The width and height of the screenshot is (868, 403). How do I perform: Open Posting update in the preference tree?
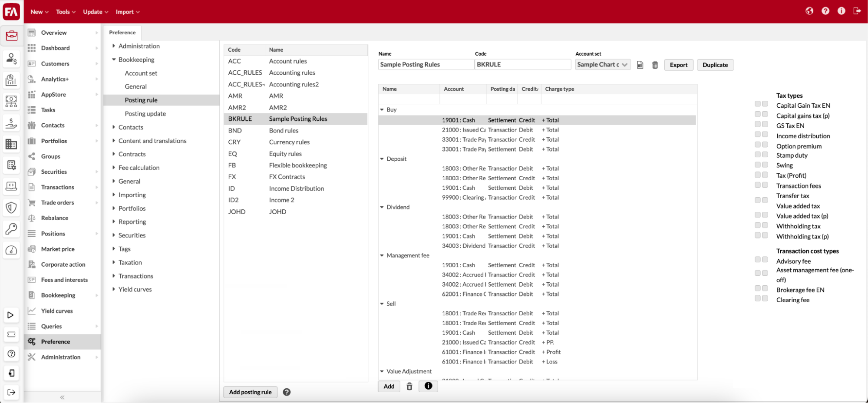tap(145, 114)
